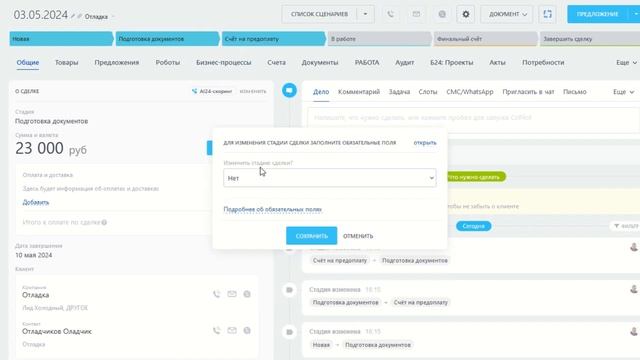This screenshot has height=360, width=640.
Task: Click the открыть link in popup
Action: point(425,142)
